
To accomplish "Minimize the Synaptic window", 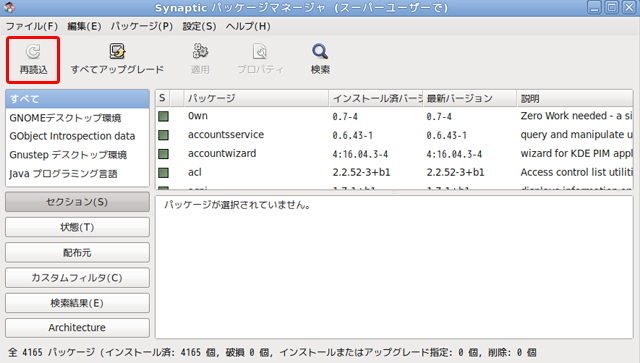I will [594, 7].
